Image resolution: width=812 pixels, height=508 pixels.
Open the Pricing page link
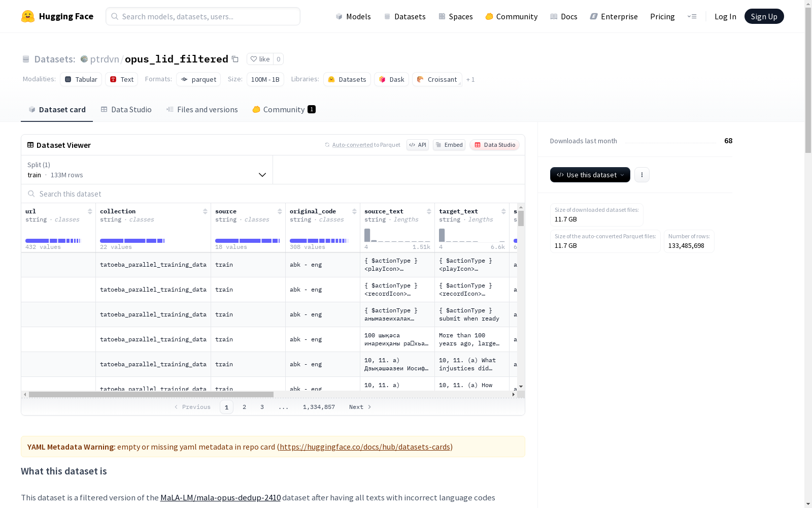(x=662, y=16)
